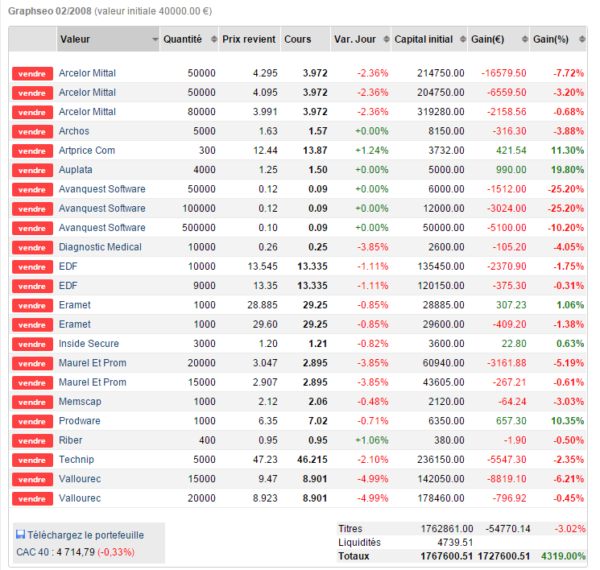The image size is (600, 570).
Task: Click vendre for EDF 10000 shares
Action: click(33, 267)
